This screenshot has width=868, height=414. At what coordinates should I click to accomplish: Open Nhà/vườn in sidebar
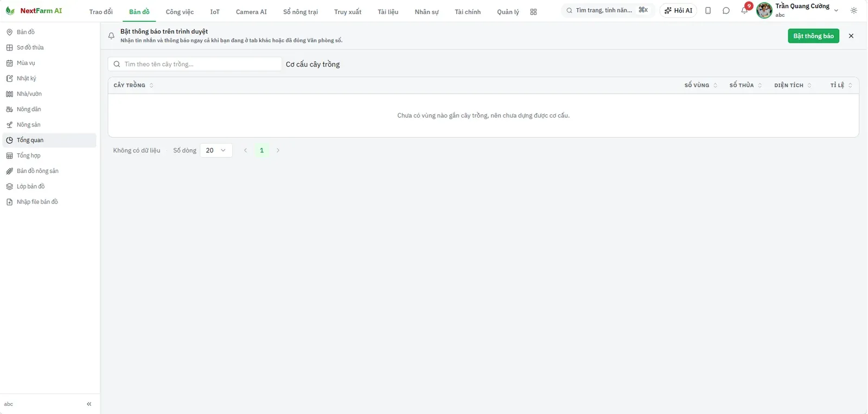(49, 94)
